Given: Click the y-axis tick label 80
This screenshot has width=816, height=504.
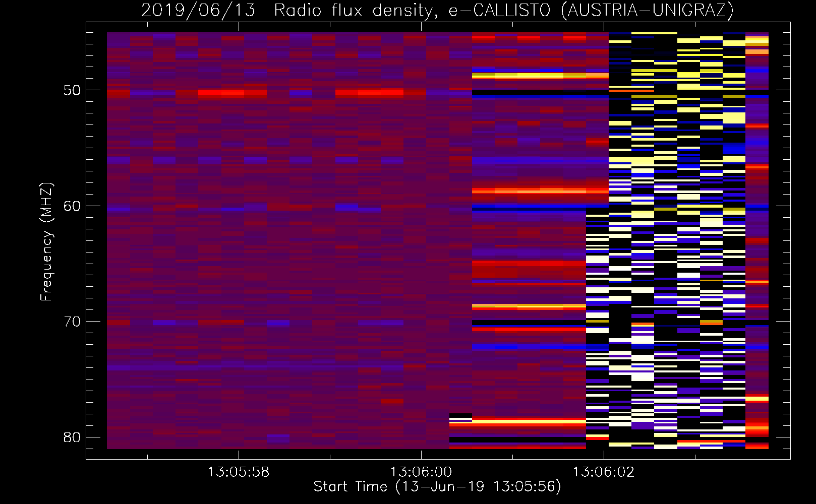Looking at the screenshot, I should (x=72, y=437).
